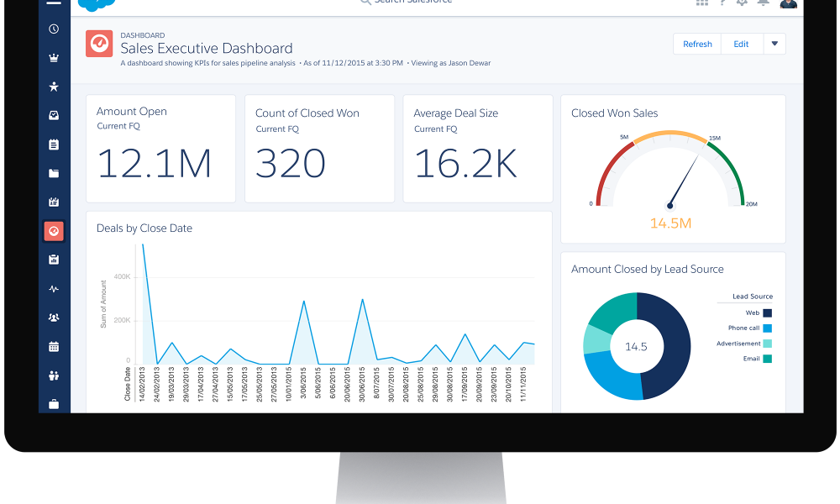
Task: Click the Web legend color swatch
Action: (767, 313)
